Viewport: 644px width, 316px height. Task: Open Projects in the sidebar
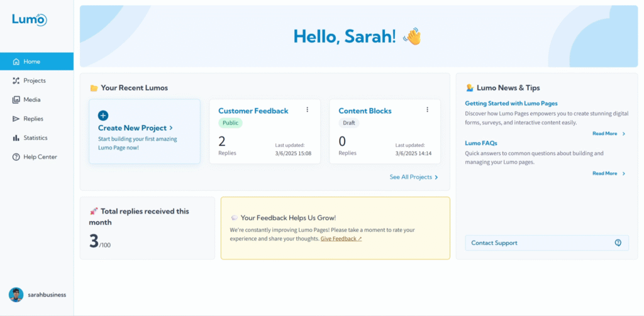[x=37, y=80]
